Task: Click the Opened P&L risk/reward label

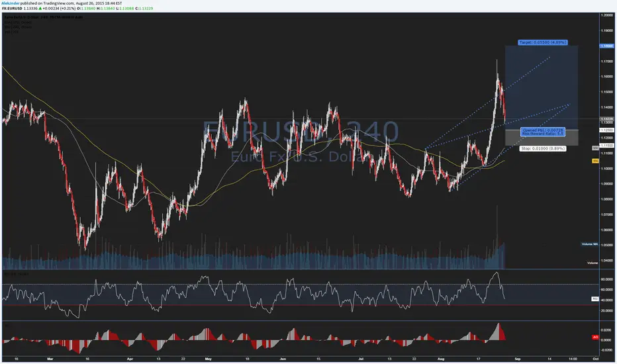Action: point(543,132)
